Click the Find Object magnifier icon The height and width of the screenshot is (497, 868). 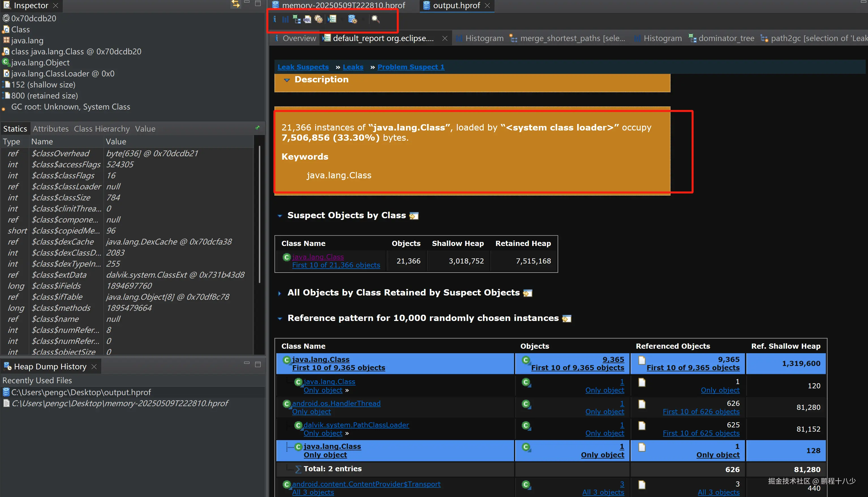pos(375,19)
